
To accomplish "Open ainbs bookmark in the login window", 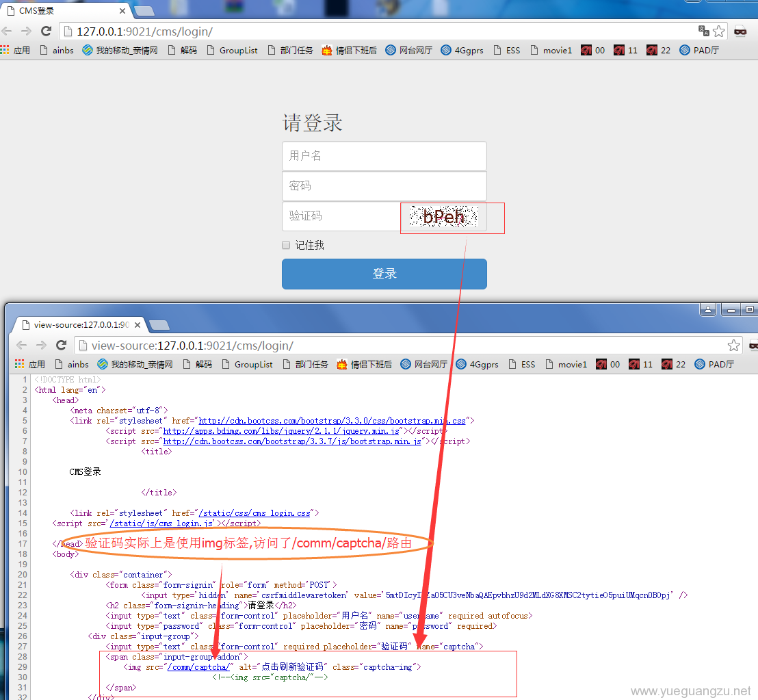I will tap(57, 50).
